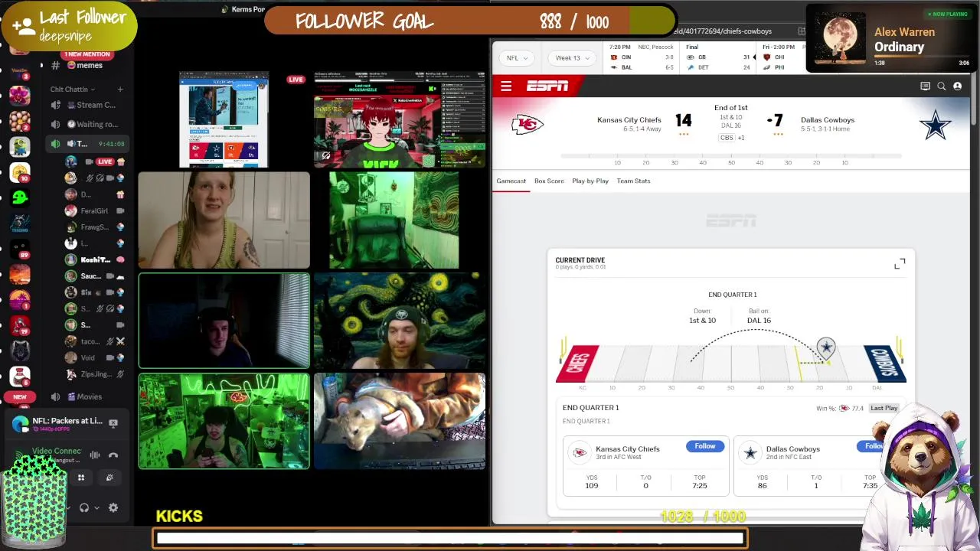Select the red-haired avatar stream tile
The height and width of the screenshot is (551, 980).
point(399,120)
